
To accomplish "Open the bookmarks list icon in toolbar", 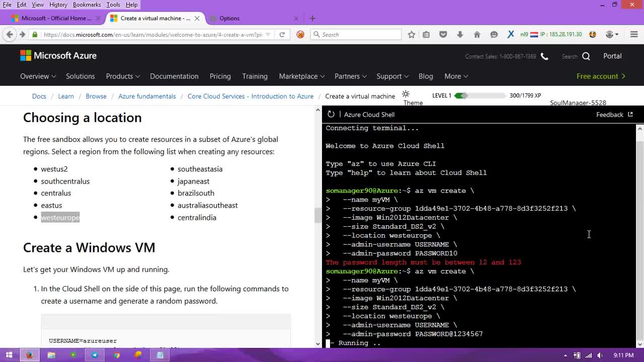I will click(x=426, y=34).
